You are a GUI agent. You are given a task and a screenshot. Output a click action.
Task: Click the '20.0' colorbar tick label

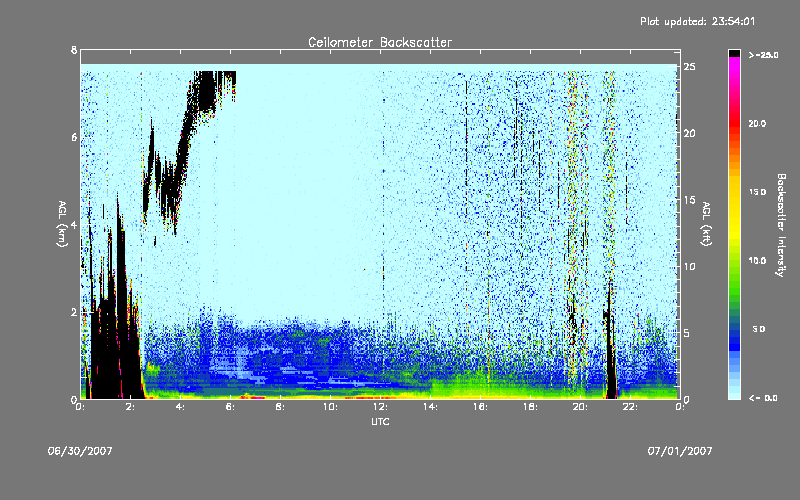pos(757,124)
